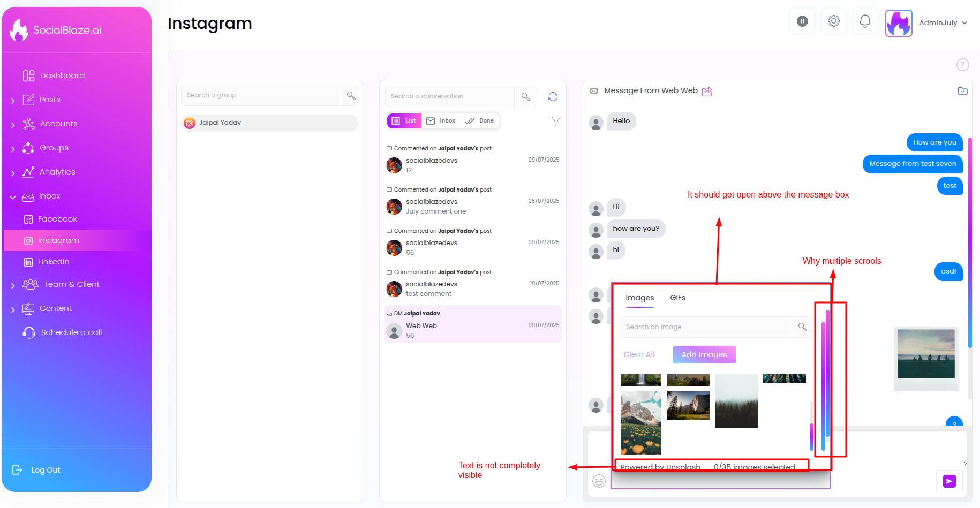This screenshot has width=980, height=508.
Task: Click the chat panel scrollbar
Action: click(970, 242)
